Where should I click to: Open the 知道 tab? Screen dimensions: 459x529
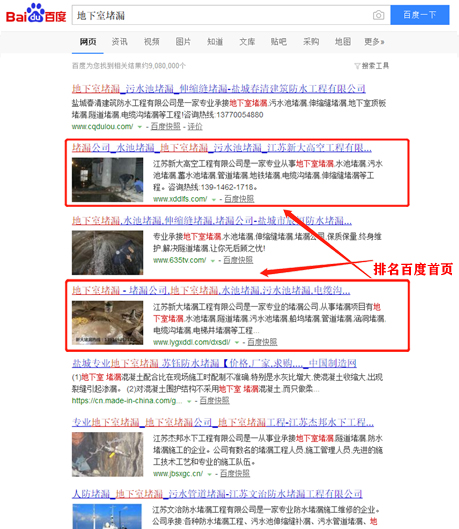pyautogui.click(x=215, y=42)
